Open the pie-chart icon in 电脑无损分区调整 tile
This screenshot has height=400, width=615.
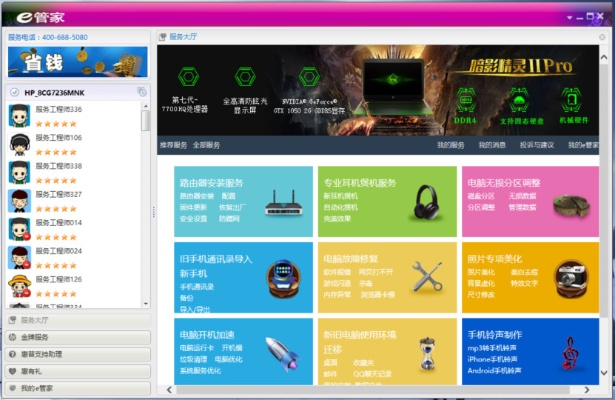571,205
